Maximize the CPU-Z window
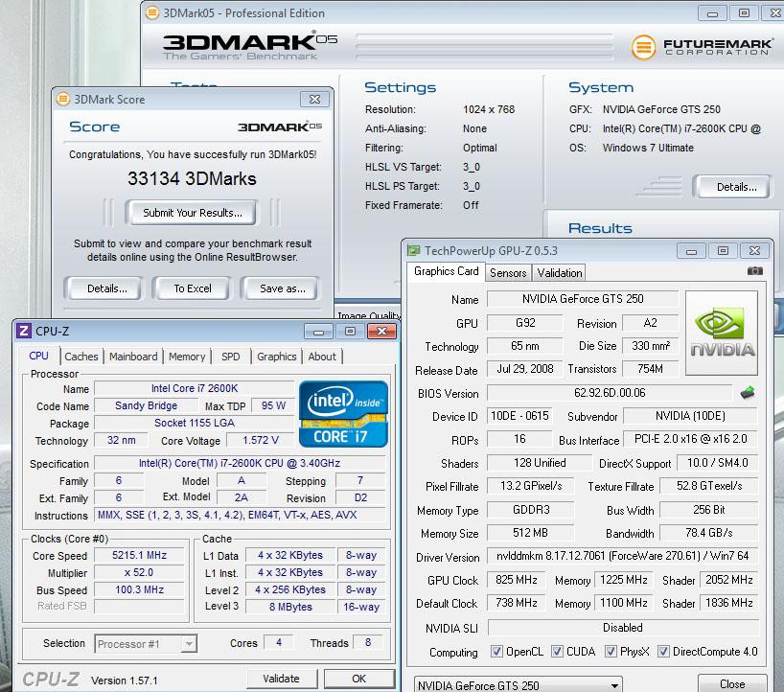The image size is (784, 692). (350, 331)
